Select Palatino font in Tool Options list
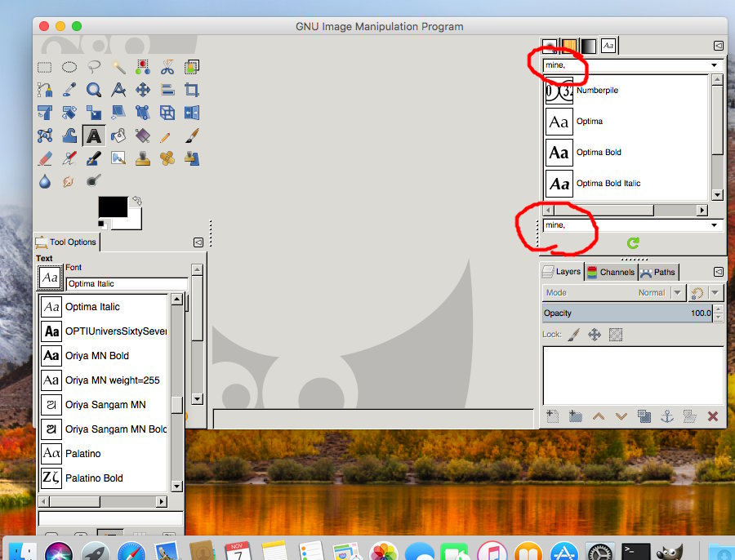The width and height of the screenshot is (735, 560). 103,454
